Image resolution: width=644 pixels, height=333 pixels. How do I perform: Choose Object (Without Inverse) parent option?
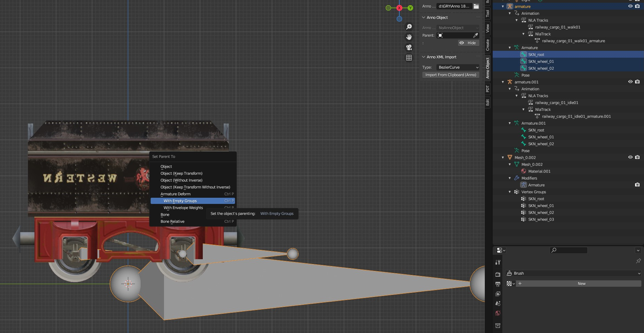(193, 180)
